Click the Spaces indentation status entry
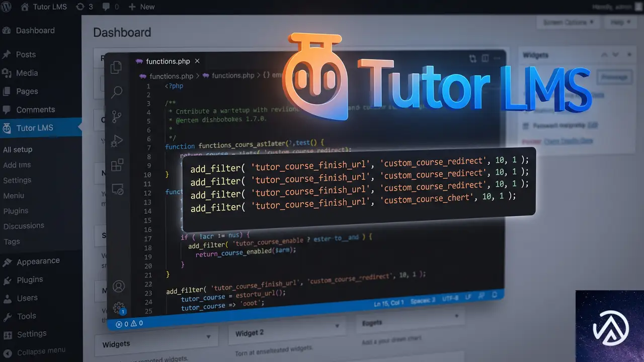This screenshot has width=644, height=362. coord(423,300)
